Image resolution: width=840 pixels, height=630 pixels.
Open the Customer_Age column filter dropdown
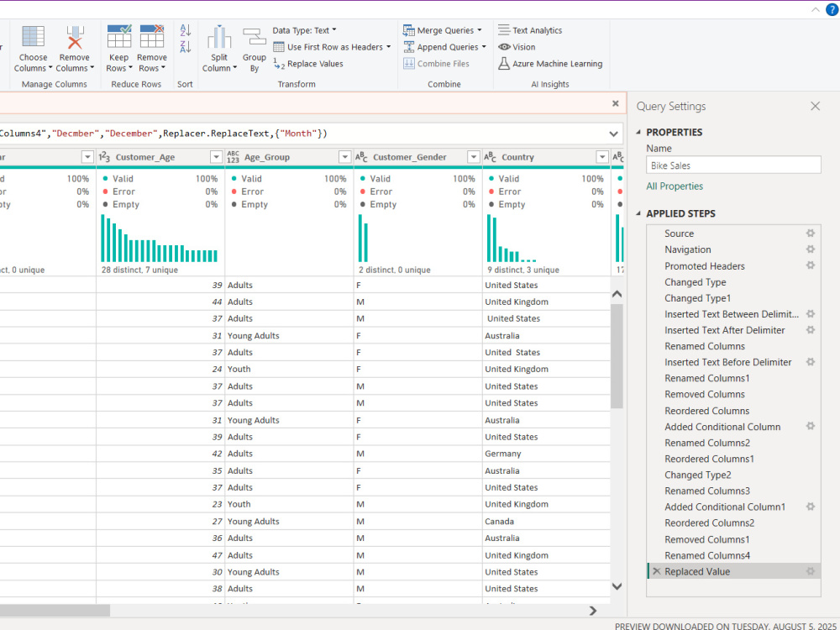[x=216, y=157]
